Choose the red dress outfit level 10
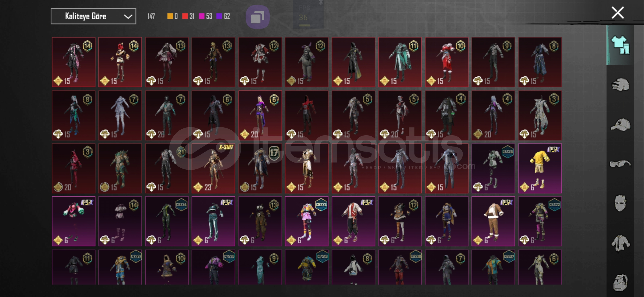Viewport: 644px width, 297px height. point(447,62)
